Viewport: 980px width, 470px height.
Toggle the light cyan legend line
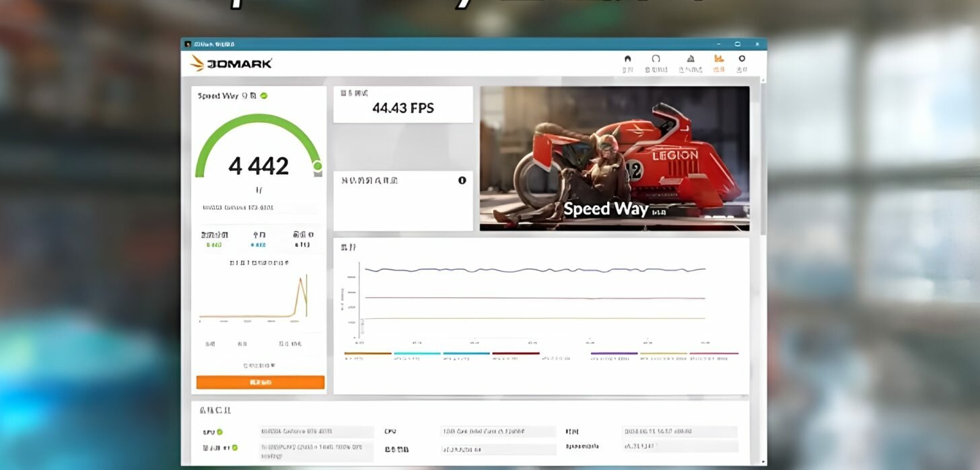[x=417, y=353]
